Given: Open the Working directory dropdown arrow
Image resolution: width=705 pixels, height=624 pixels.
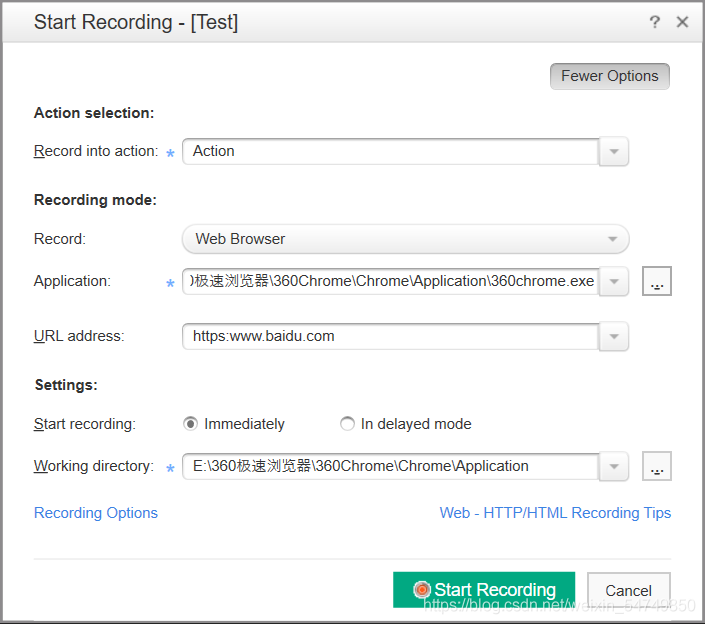Looking at the screenshot, I should tap(613, 466).
